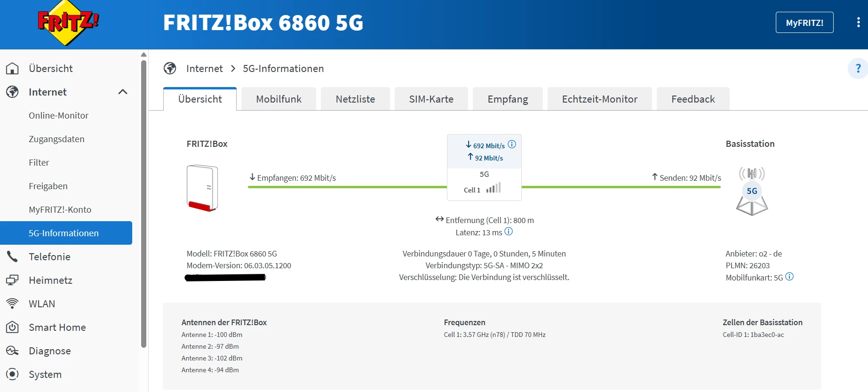This screenshot has height=392, width=868.
Task: Click the sidebar scrollbar
Action: click(143, 203)
